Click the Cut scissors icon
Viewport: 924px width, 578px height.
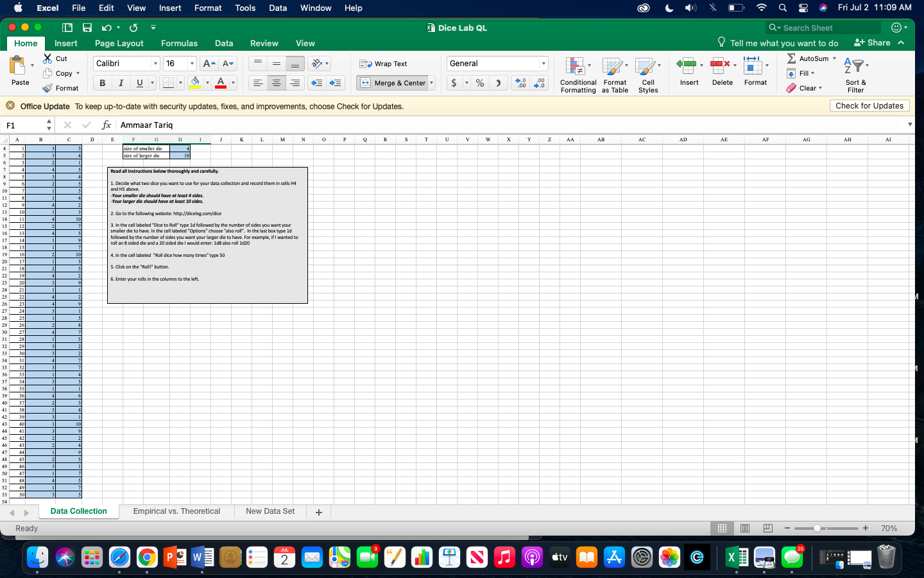point(47,58)
